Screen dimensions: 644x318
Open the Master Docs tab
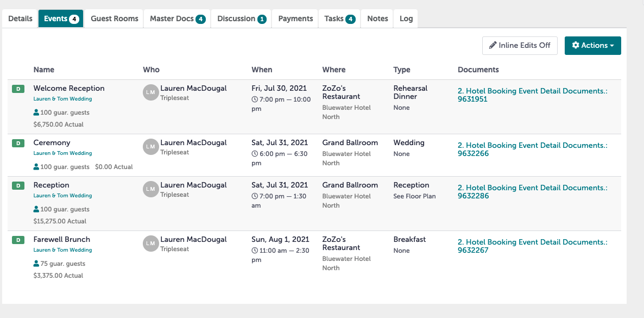pyautogui.click(x=177, y=18)
